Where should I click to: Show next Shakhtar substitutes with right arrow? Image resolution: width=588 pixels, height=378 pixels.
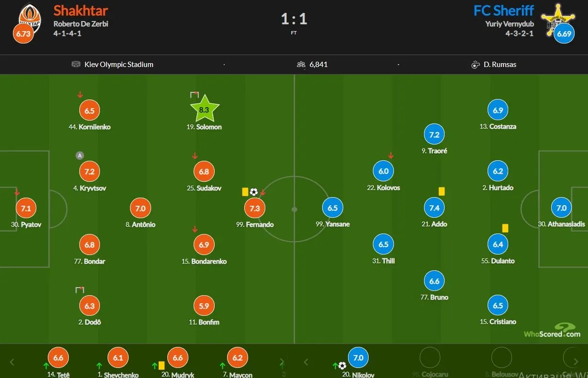[x=282, y=362]
